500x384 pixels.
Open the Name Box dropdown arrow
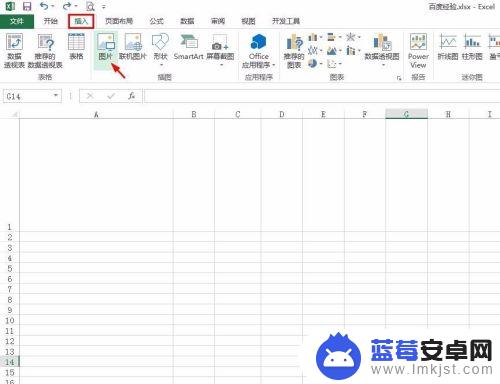click(x=56, y=96)
